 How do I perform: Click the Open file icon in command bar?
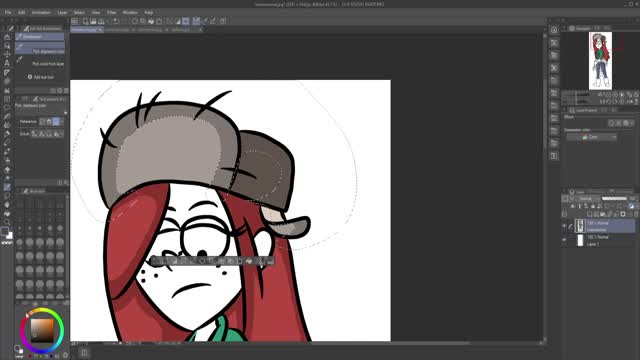[93, 21]
